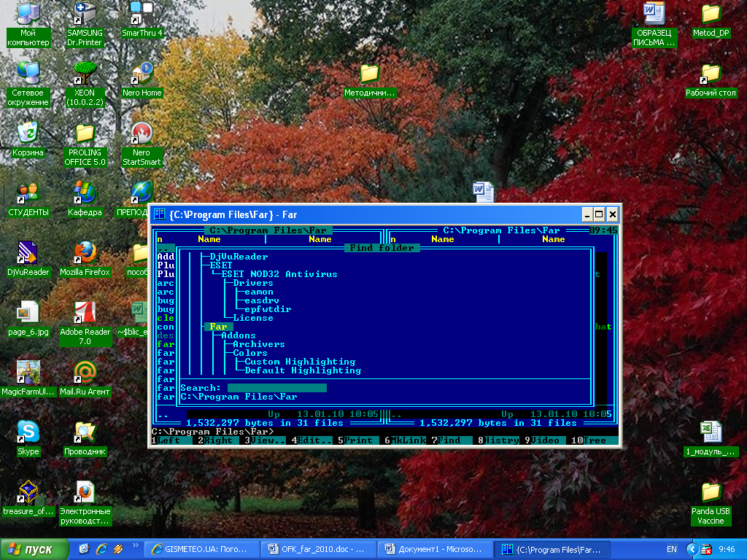Select the epfwtdir folder in the tree
The height and width of the screenshot is (560, 747).
tap(268, 309)
